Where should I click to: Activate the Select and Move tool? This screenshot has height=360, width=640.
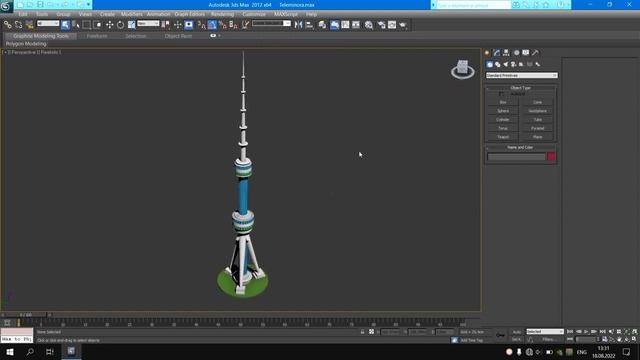pos(109,25)
